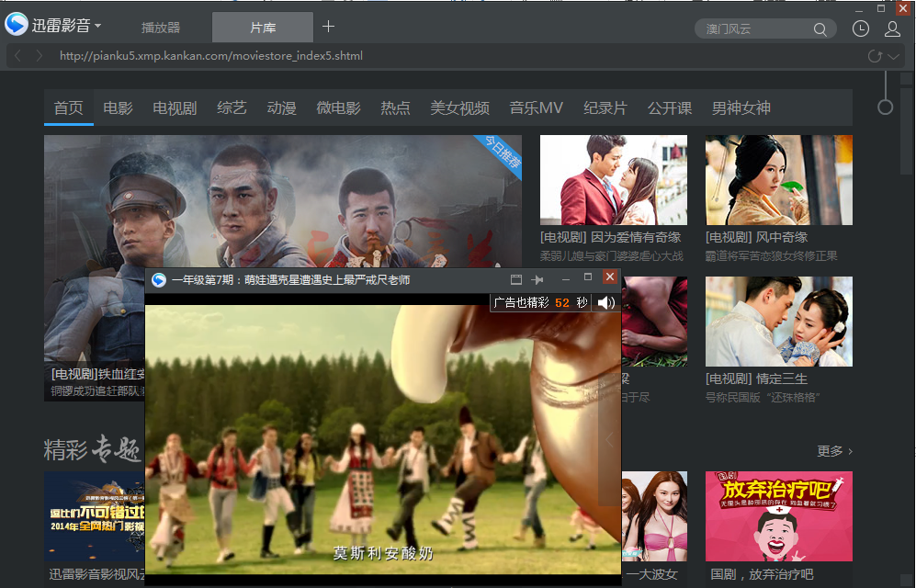
Task: Click the 国剧，放弃治疗吧 caption
Action: (762, 574)
